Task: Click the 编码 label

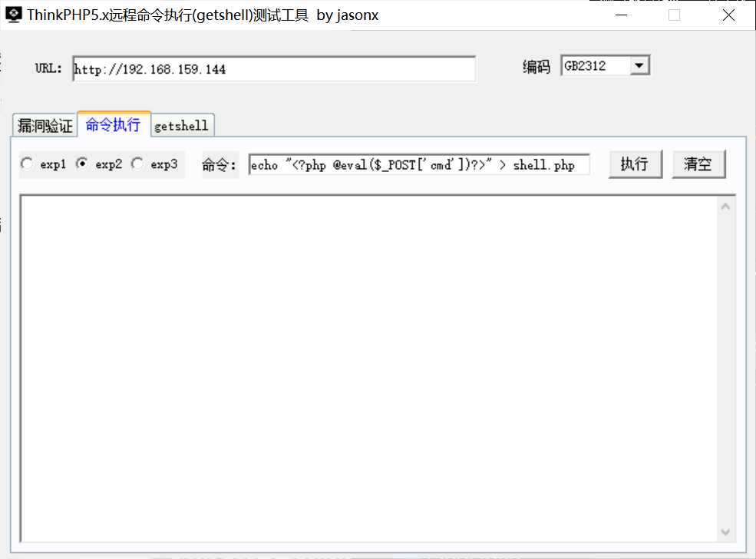Action: pos(536,67)
